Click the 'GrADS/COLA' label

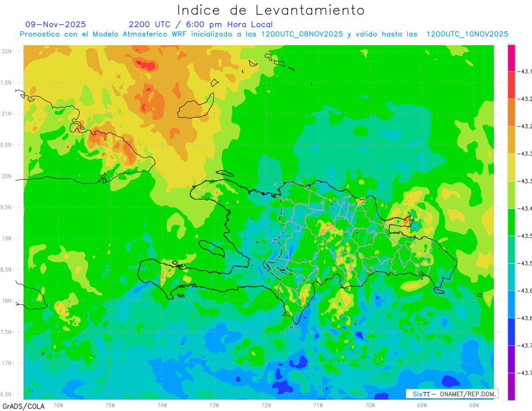(23, 406)
